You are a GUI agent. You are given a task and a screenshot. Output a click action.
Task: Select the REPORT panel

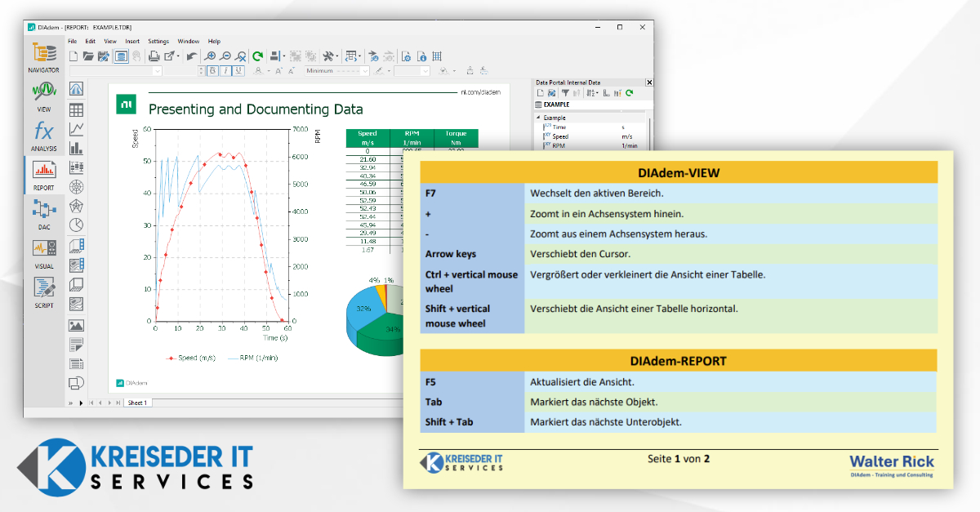[44, 175]
